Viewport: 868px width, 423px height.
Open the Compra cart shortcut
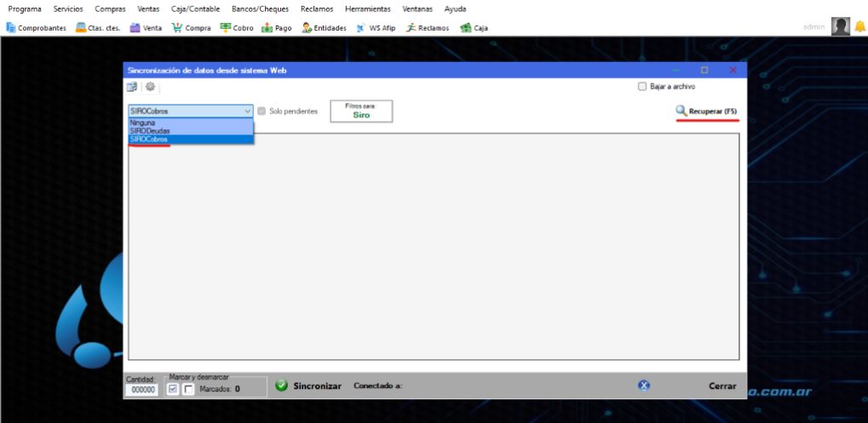192,27
